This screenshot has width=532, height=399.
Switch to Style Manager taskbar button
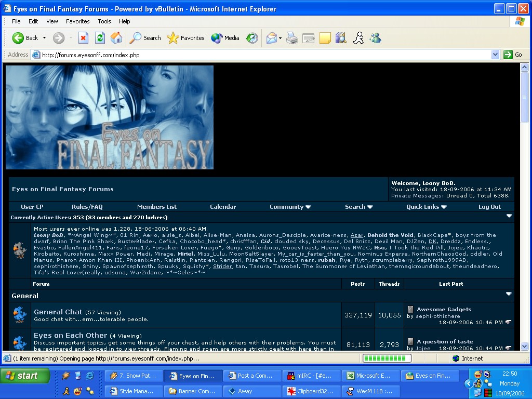pos(134,391)
